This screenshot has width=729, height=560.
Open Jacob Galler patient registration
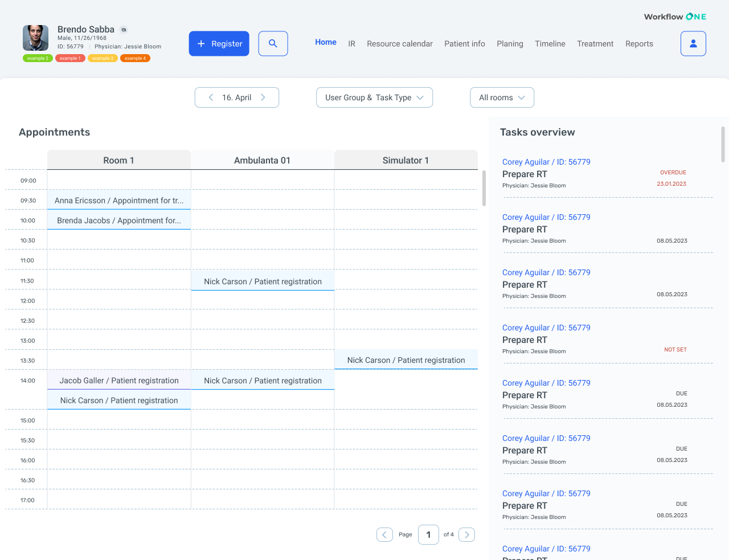click(x=119, y=380)
